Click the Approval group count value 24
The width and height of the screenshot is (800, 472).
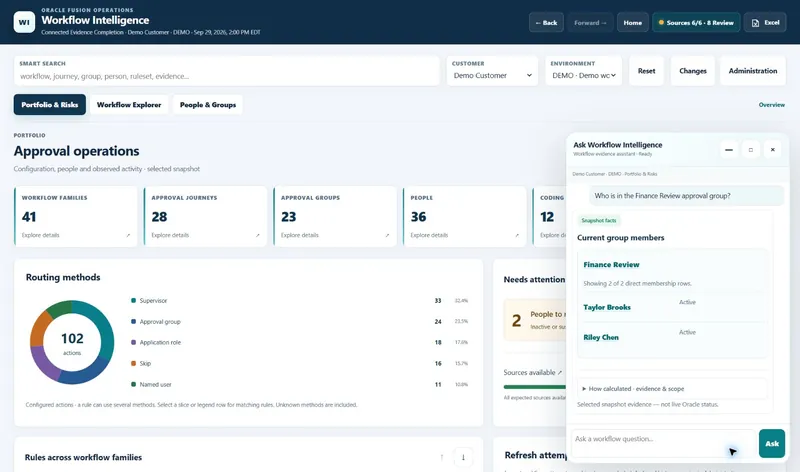(438, 321)
